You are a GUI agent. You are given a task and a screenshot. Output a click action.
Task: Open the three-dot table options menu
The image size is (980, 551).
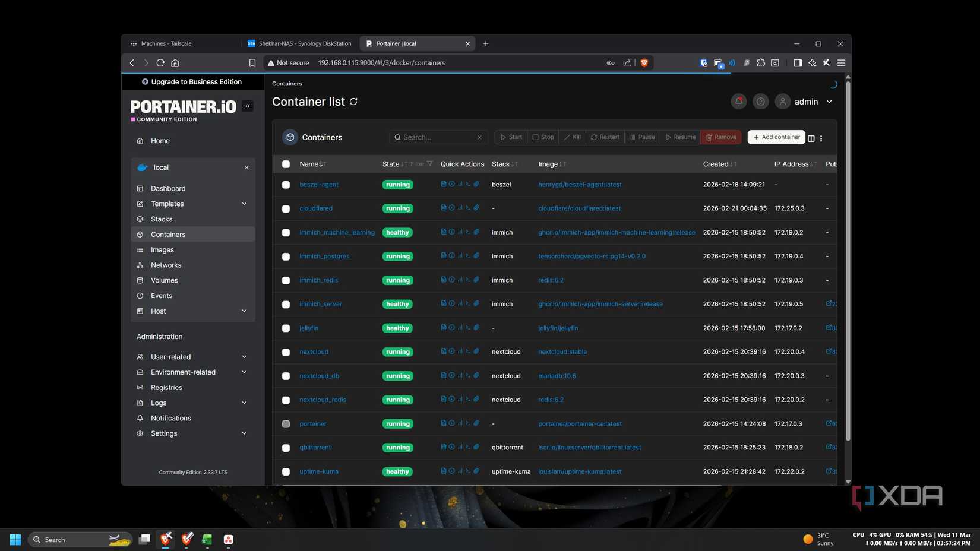821,138
